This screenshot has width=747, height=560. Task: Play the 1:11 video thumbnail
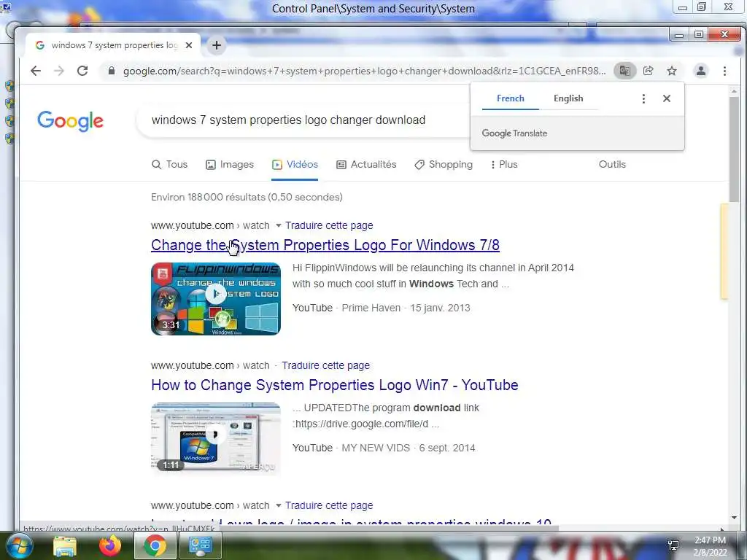click(216, 438)
